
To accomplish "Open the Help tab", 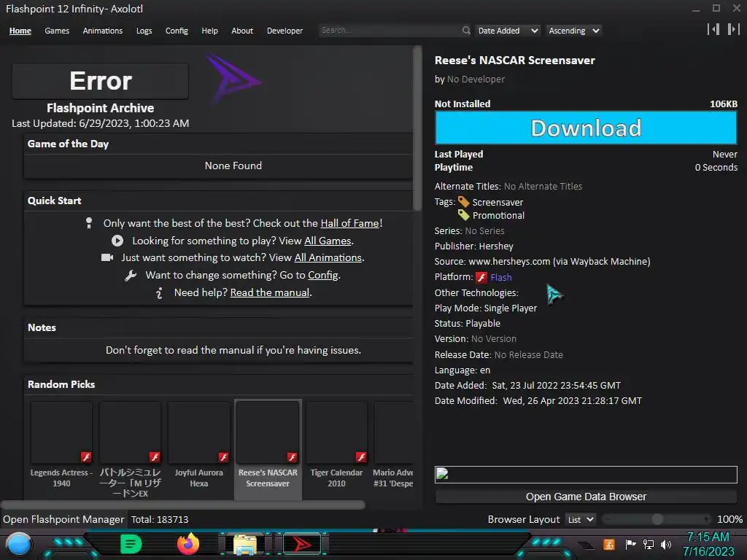I will point(209,31).
